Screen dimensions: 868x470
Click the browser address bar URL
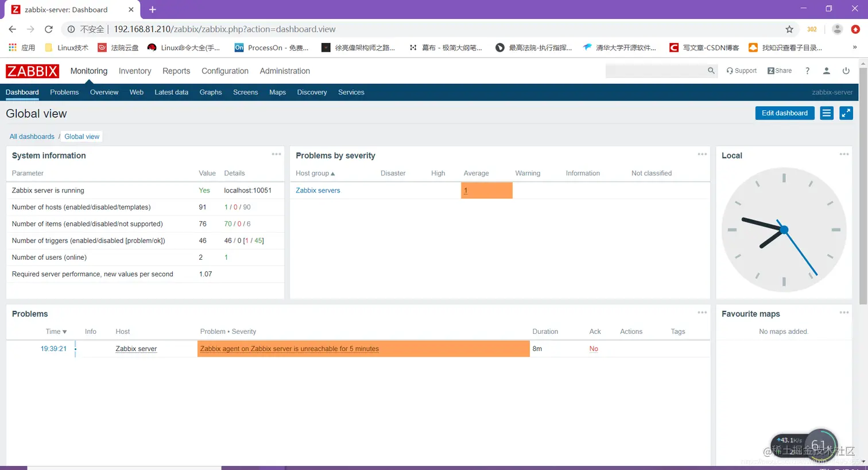pos(224,29)
